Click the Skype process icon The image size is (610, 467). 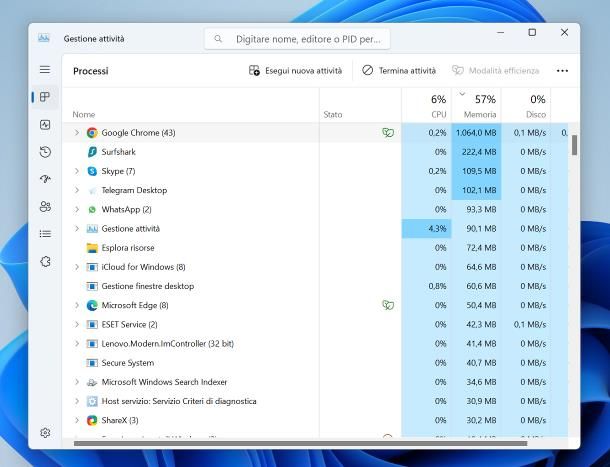[x=92, y=171]
